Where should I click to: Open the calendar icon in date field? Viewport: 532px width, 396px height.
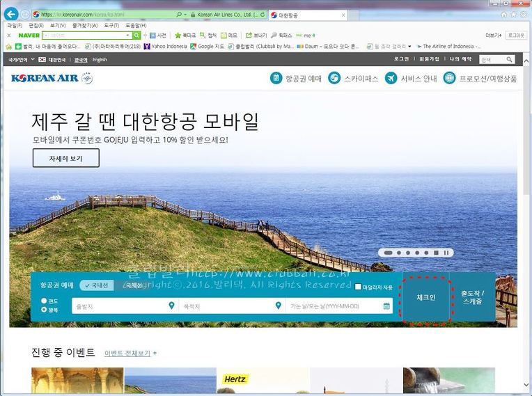click(x=386, y=306)
